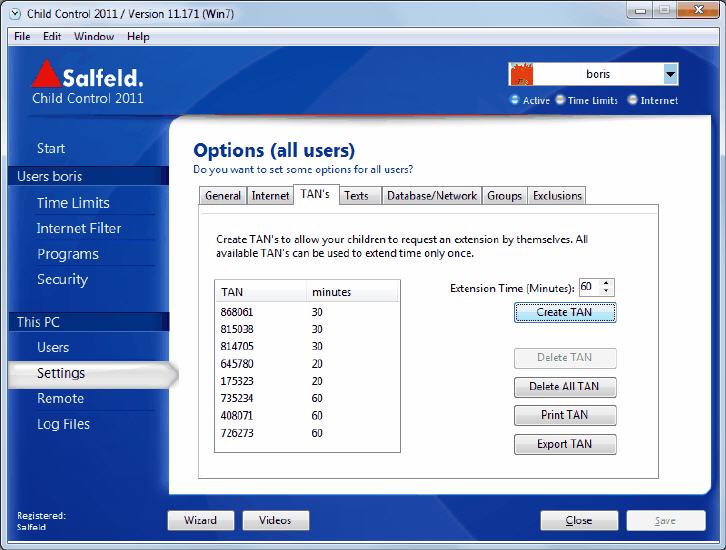Open Security in the sidebar
The height and width of the screenshot is (550, 726).
63,279
